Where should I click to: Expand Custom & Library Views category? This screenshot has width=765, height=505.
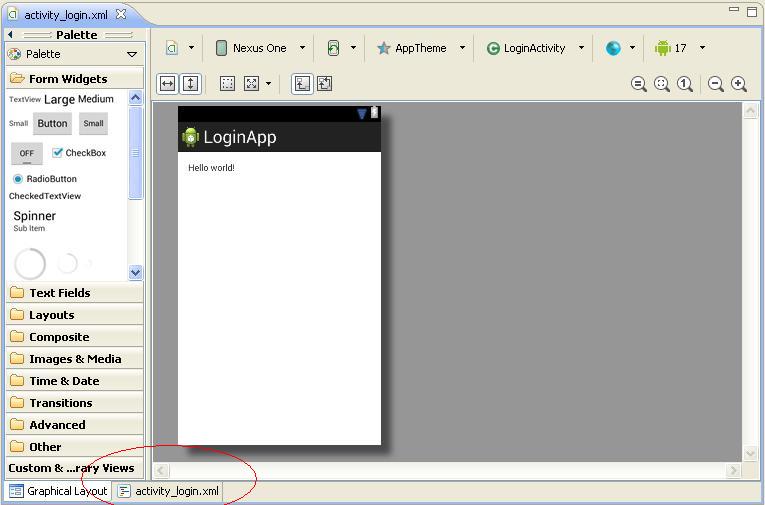click(75, 468)
